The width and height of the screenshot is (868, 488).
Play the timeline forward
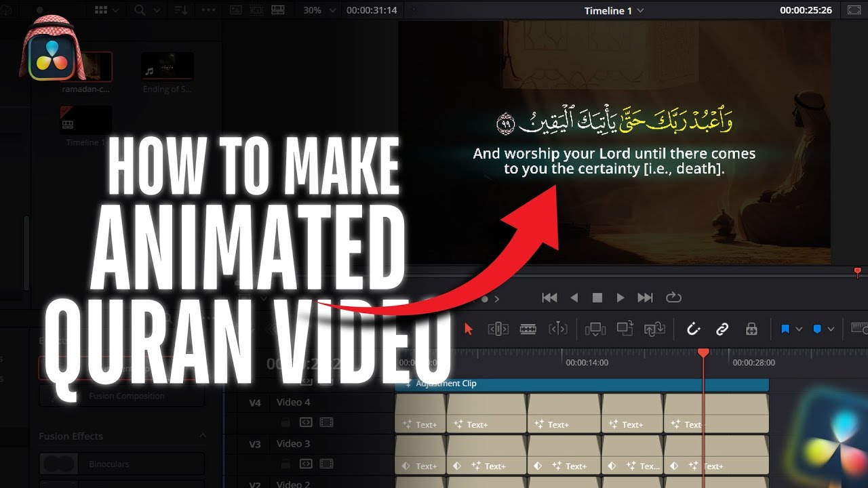pos(620,298)
